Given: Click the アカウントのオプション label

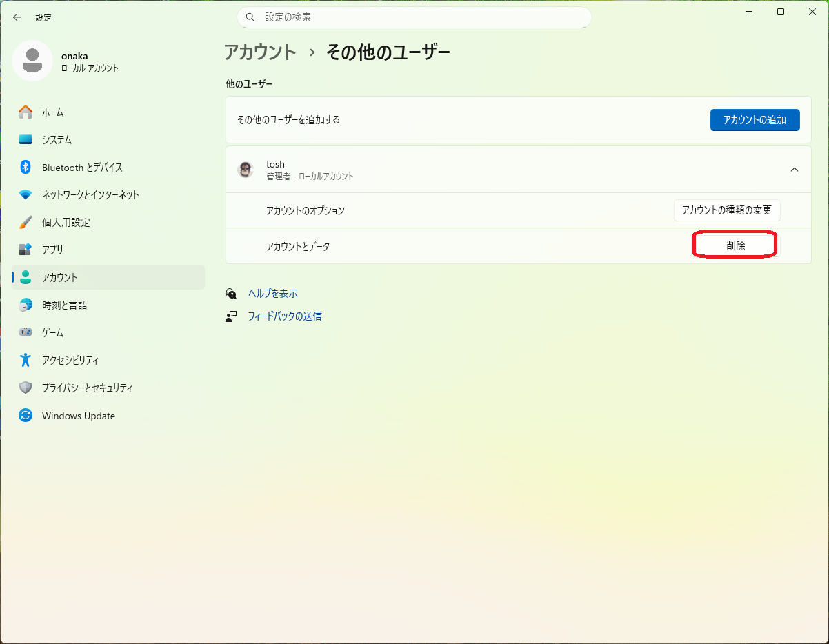Looking at the screenshot, I should 306,211.
